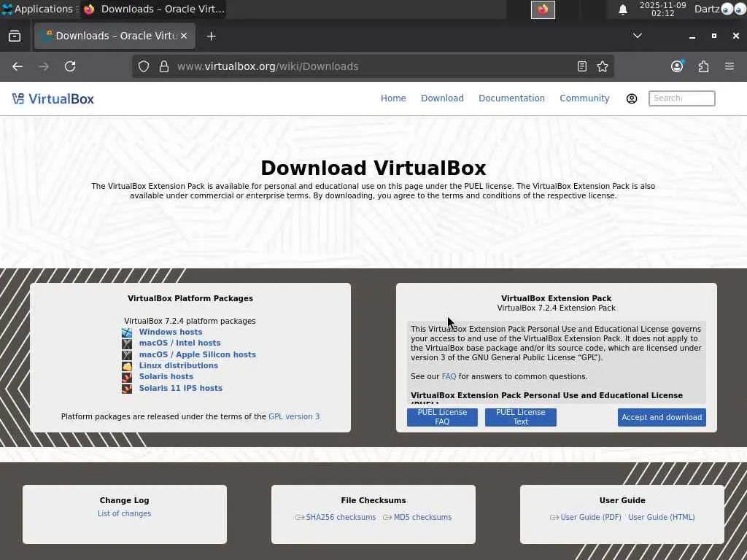Click the PUEL License Text button

pos(521,417)
